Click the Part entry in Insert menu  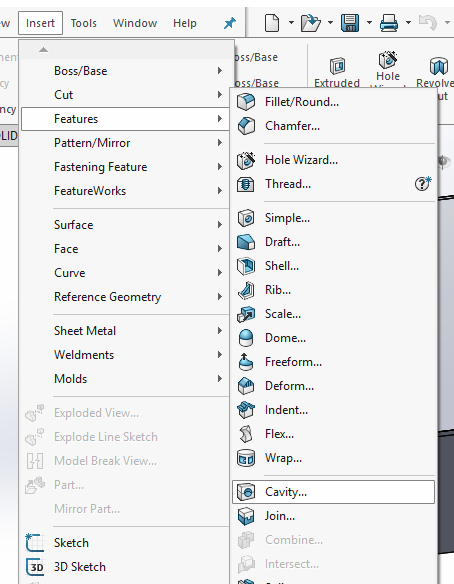coord(126,485)
